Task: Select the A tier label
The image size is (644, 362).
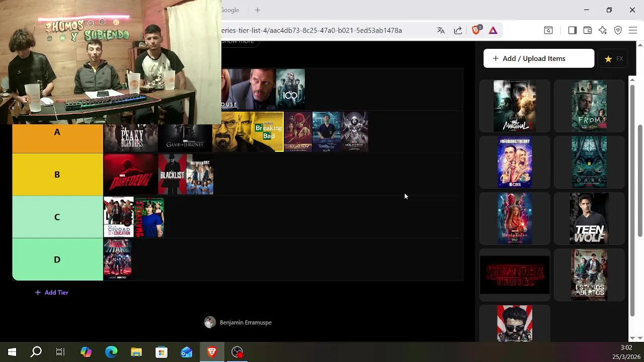Action: 57,132
